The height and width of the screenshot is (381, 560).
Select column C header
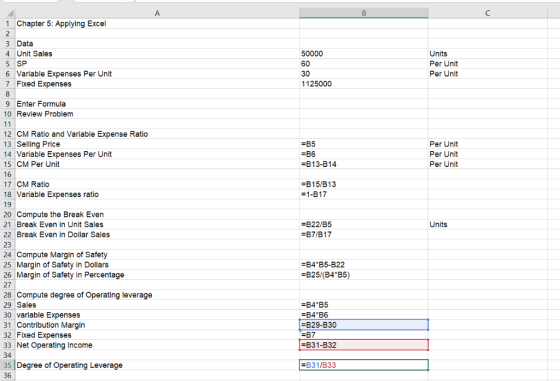pyautogui.click(x=488, y=13)
